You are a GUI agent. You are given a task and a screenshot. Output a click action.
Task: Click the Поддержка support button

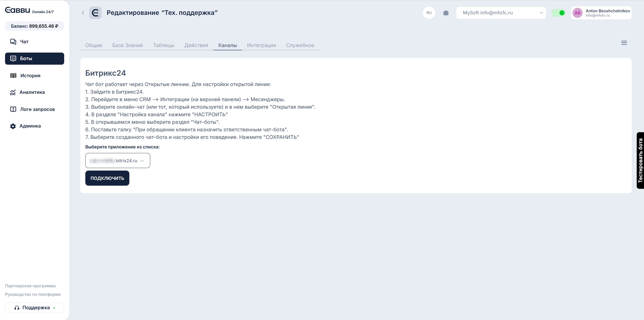34,308
